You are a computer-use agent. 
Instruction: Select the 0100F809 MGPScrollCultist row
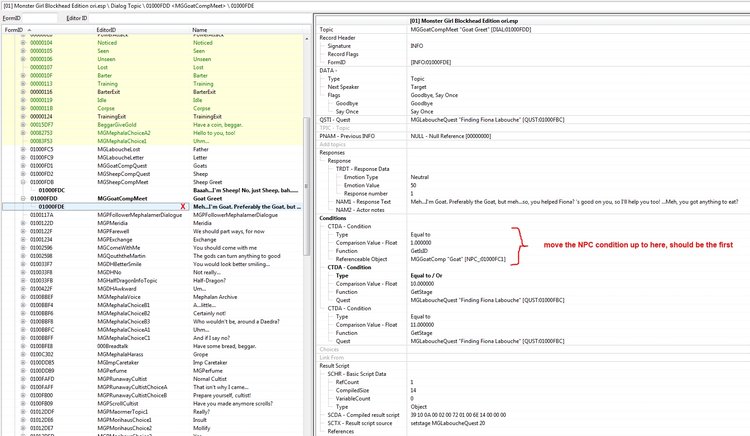pyautogui.click(x=152, y=403)
